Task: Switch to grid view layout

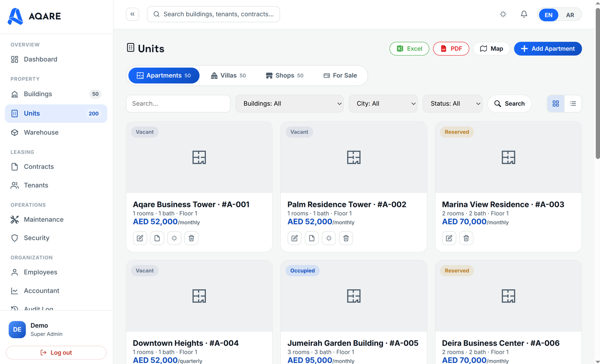Action: point(556,103)
